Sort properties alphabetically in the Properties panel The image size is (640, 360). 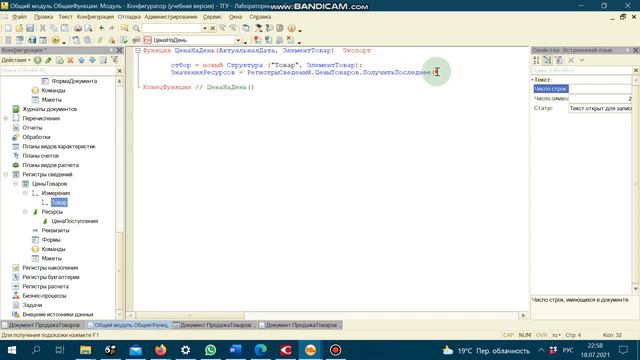tap(536, 60)
